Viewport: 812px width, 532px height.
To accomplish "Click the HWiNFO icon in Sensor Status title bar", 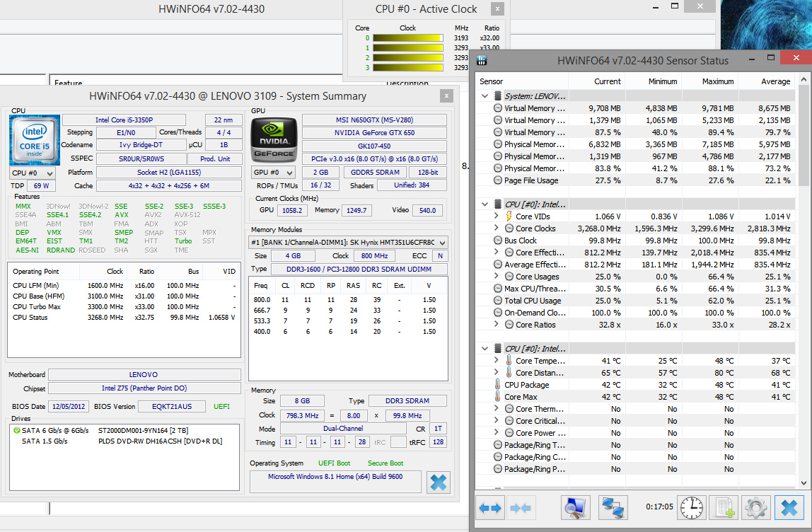I will tap(482, 61).
